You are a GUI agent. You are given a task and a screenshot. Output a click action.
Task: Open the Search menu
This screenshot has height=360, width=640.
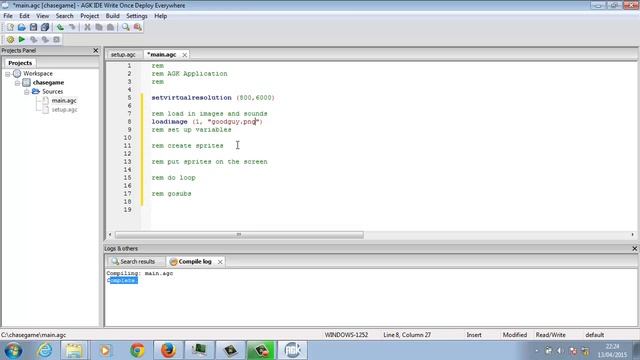pos(64,16)
